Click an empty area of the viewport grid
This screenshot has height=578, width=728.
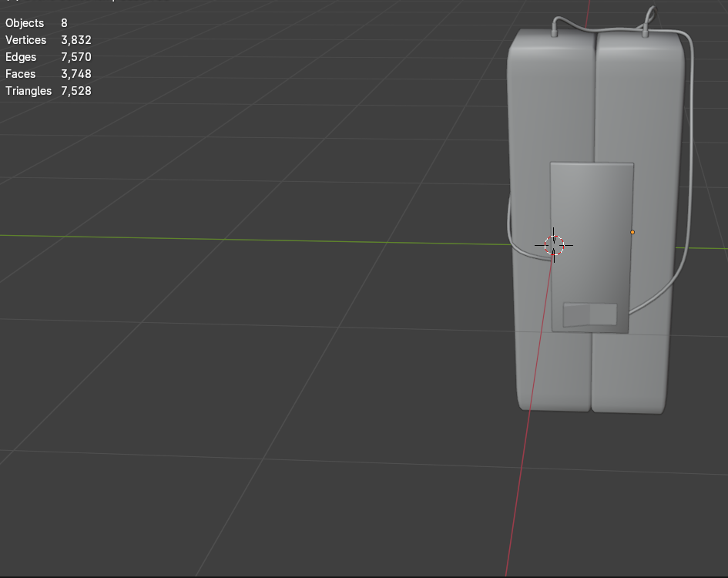point(231,424)
